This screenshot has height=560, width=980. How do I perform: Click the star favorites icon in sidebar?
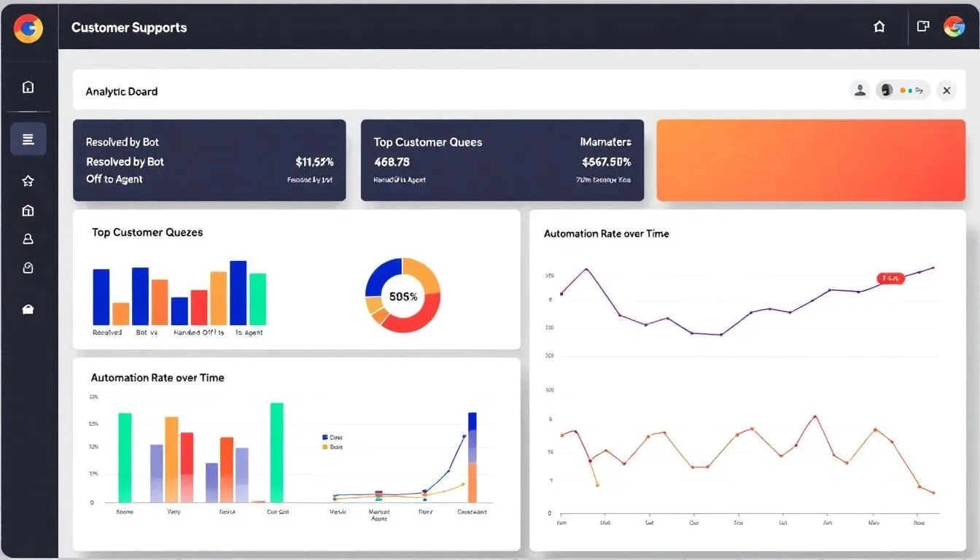(x=28, y=181)
